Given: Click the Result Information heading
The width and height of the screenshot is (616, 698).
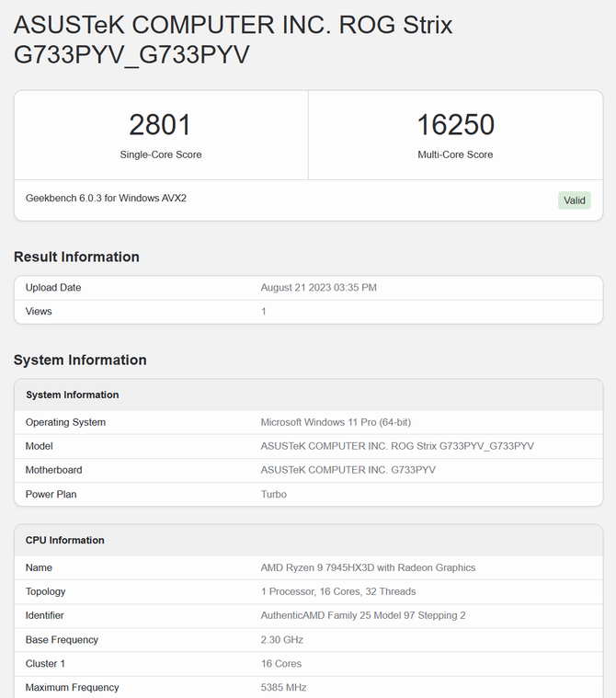Looking at the screenshot, I should pyautogui.click(x=76, y=257).
